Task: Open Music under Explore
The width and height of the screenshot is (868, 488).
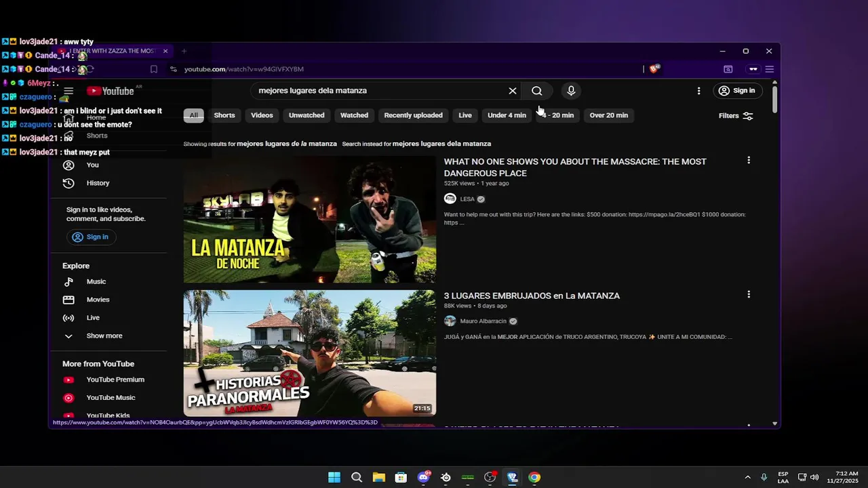Action: tap(96, 281)
